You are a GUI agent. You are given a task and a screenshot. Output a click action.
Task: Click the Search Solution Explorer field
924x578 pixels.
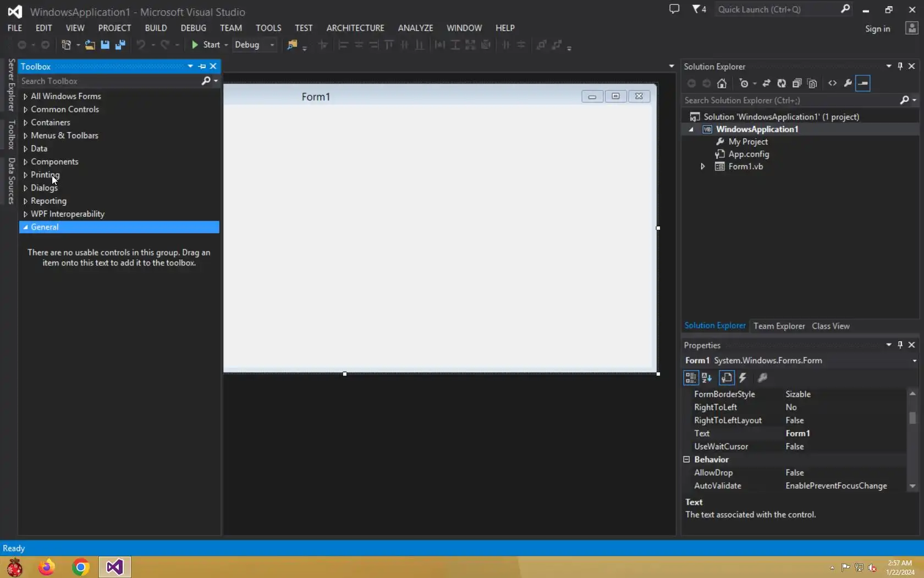tap(790, 100)
